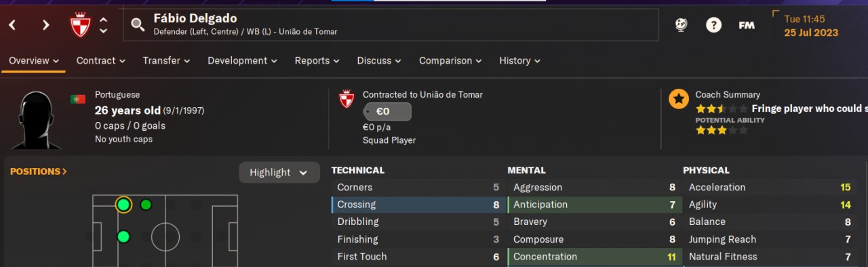The height and width of the screenshot is (267, 868).
Task: Click the União de Tomar club badge in the top bar
Action: 81,26
